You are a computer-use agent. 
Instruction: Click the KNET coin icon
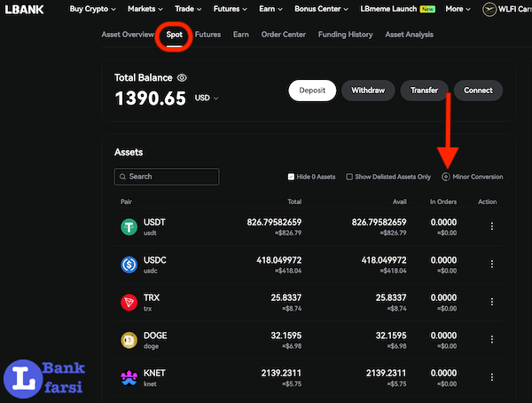point(130,378)
